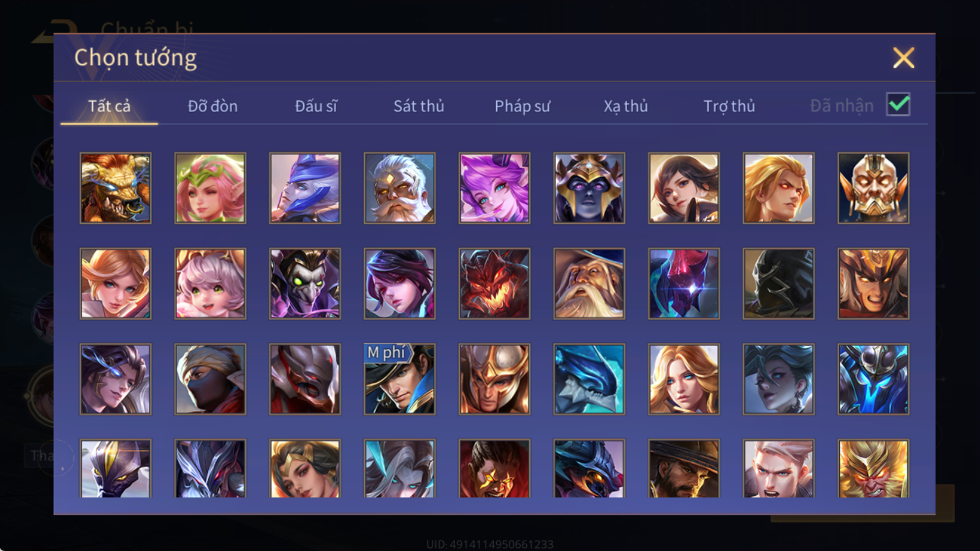Choose the golden monkey king hero

point(873,468)
